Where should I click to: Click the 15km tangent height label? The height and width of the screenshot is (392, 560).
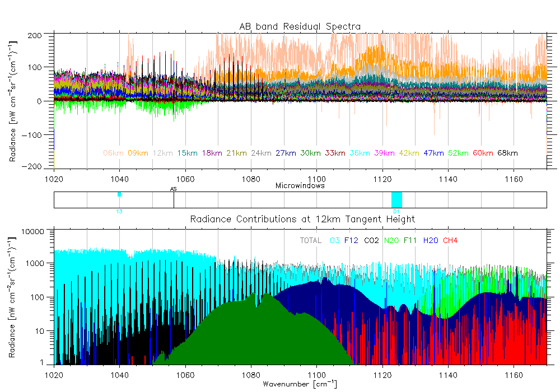pos(187,153)
